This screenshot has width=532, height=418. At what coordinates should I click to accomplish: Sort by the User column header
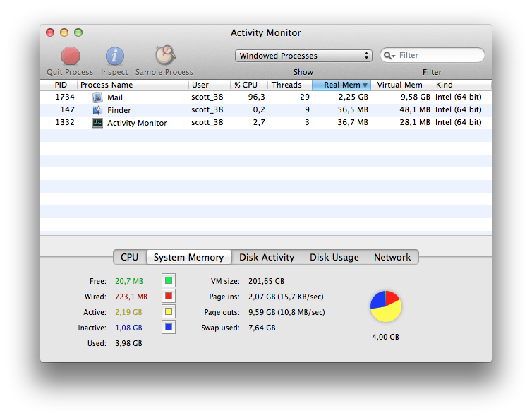(210, 85)
